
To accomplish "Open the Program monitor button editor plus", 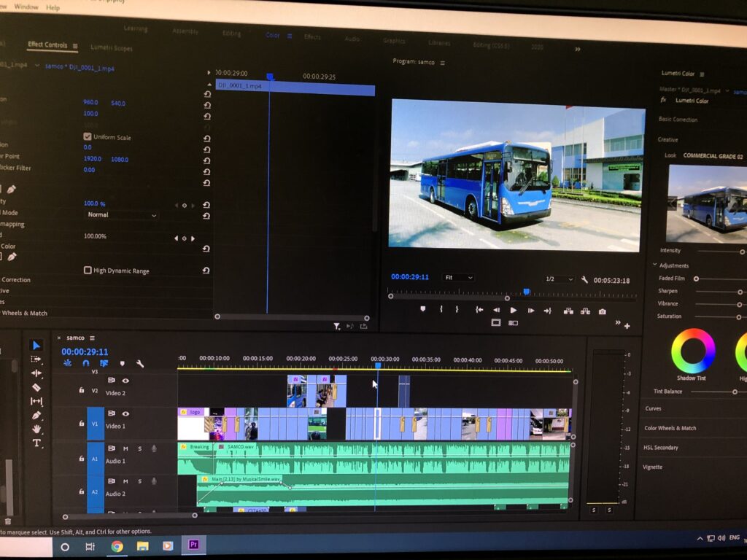I will [x=627, y=326].
